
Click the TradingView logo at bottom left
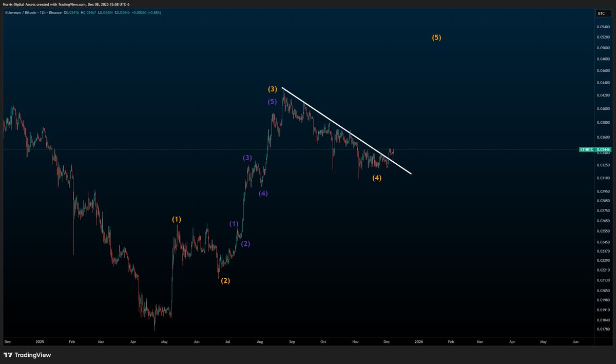27,355
